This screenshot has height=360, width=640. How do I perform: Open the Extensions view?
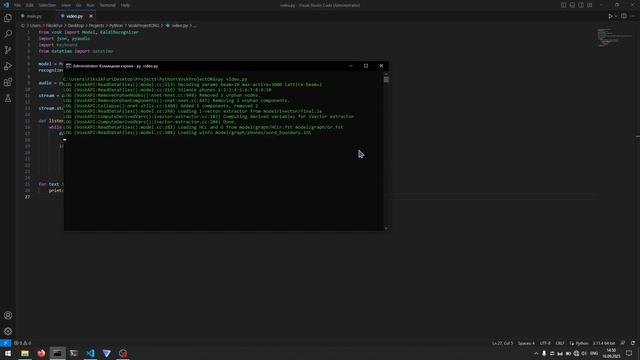point(8,82)
